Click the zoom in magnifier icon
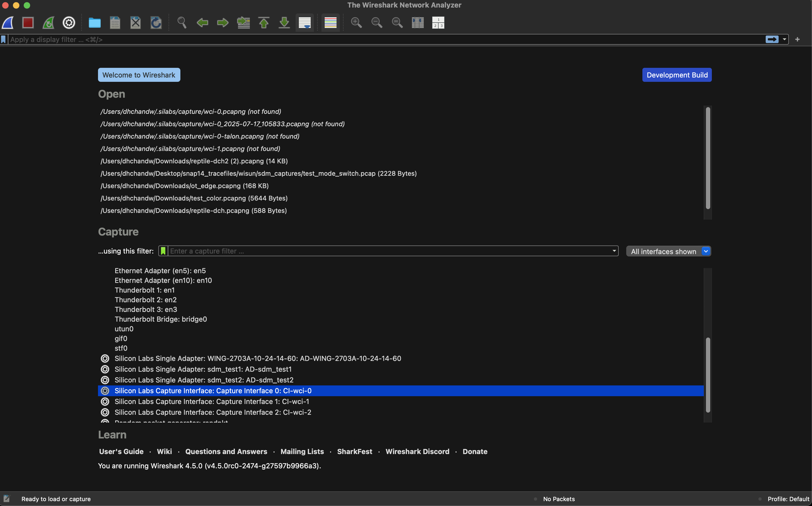The width and height of the screenshot is (812, 506). pyautogui.click(x=356, y=23)
